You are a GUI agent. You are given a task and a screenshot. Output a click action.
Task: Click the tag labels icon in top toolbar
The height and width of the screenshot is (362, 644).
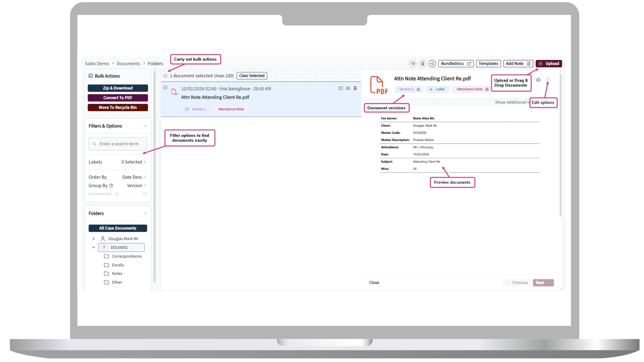pos(413,64)
